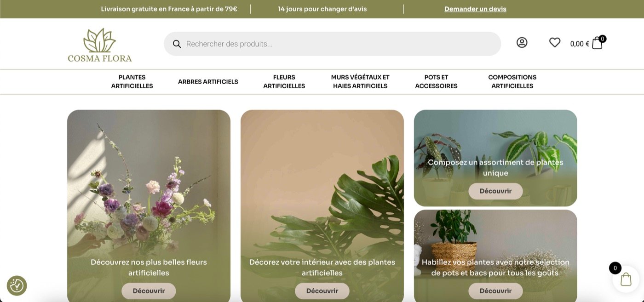Click the magnifying glass search icon

[x=177, y=44]
